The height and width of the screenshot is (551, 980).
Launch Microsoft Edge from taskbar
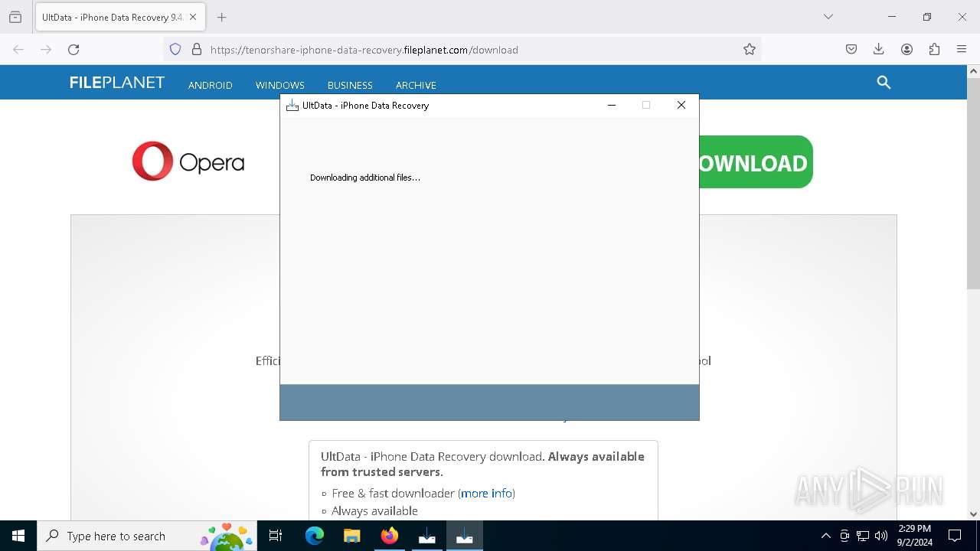click(x=315, y=536)
